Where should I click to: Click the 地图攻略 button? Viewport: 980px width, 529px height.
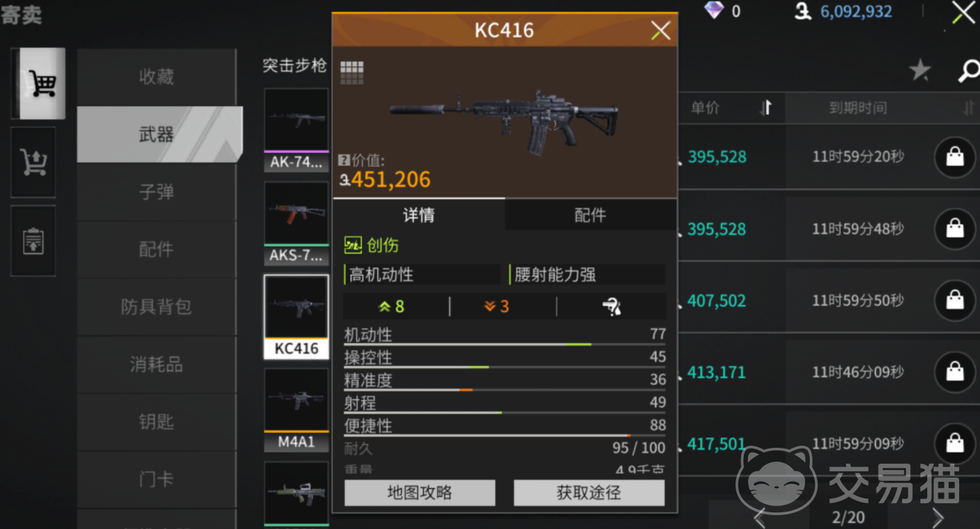pyautogui.click(x=420, y=493)
